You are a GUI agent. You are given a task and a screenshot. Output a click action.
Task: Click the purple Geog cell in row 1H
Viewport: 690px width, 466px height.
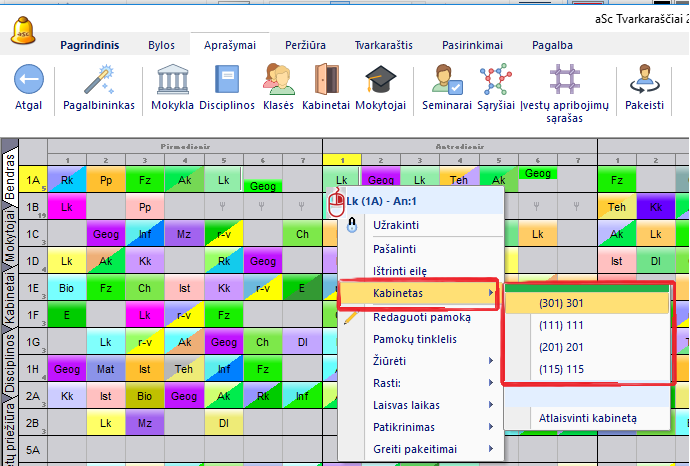point(66,369)
